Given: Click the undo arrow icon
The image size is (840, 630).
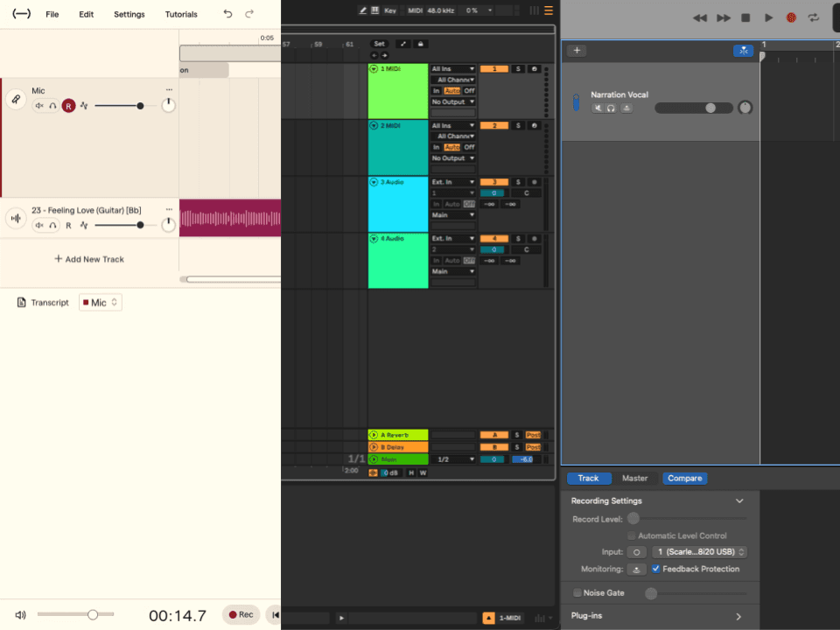Looking at the screenshot, I should coord(227,14).
